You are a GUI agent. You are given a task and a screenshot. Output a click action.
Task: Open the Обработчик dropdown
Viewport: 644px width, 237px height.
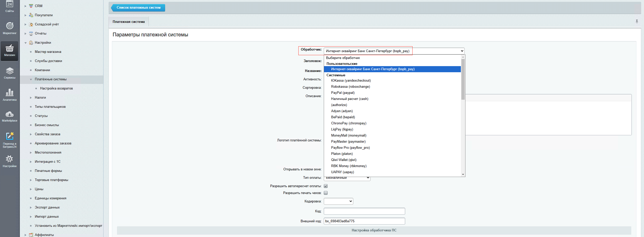tap(394, 51)
